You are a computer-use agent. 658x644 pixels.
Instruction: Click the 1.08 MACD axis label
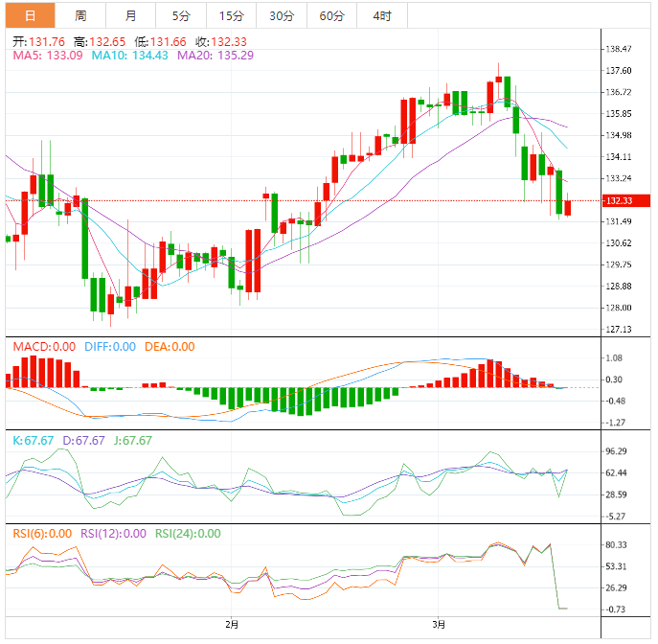tap(614, 358)
